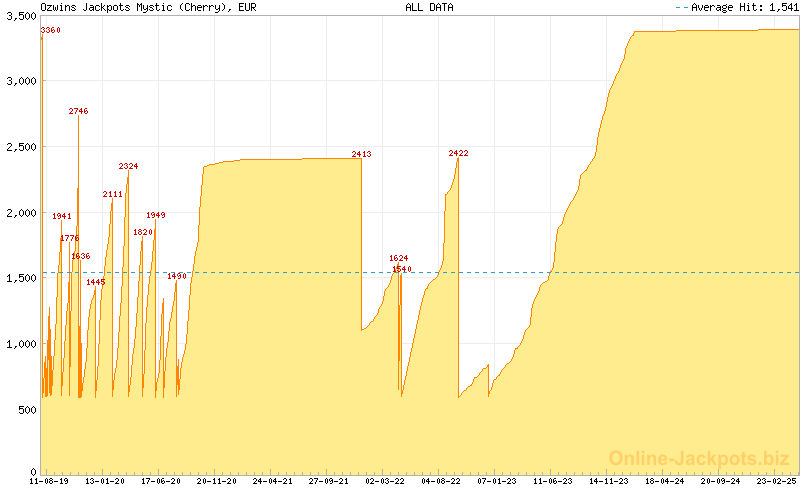Click the 1624 data point label

399,258
